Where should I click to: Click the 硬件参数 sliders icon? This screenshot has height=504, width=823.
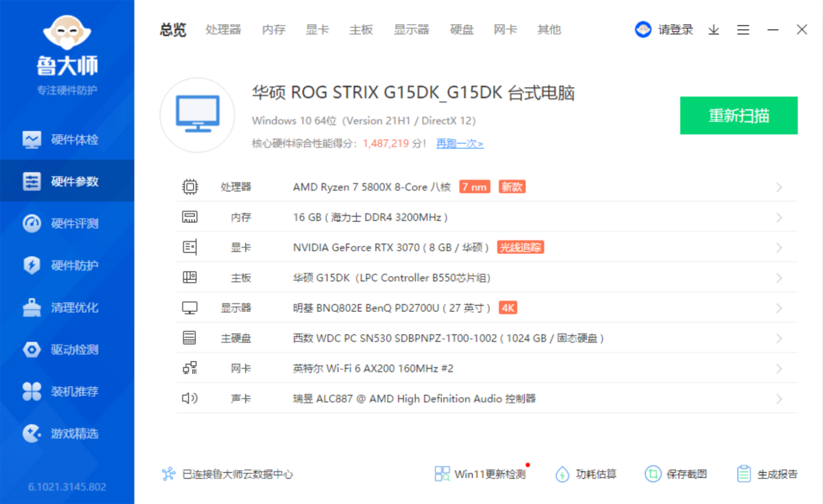31,181
